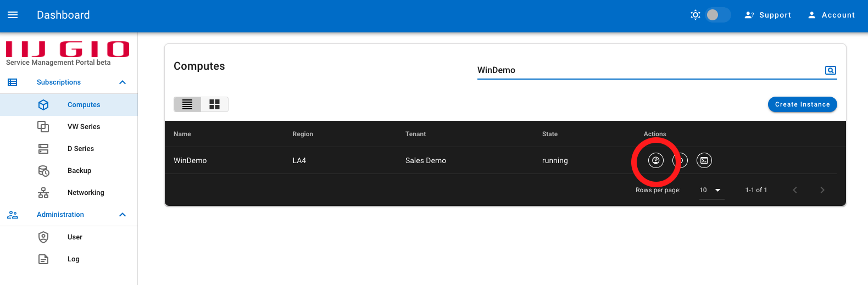The height and width of the screenshot is (285, 868).
Task: Click the sun brightness icon
Action: tap(695, 15)
